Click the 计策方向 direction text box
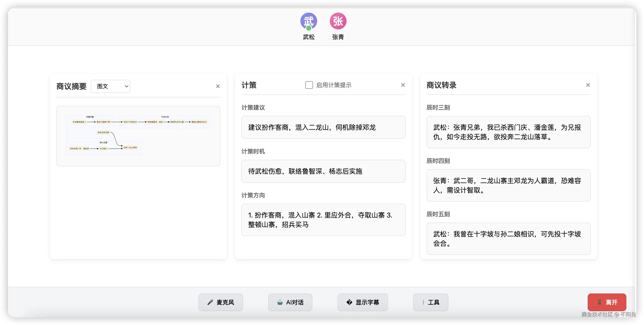 (323, 220)
